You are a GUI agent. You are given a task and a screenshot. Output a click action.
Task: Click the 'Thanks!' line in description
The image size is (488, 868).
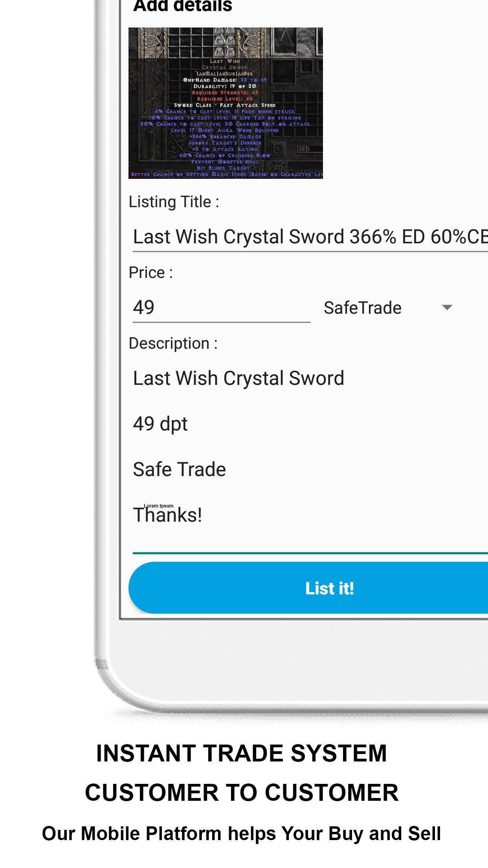click(x=168, y=515)
